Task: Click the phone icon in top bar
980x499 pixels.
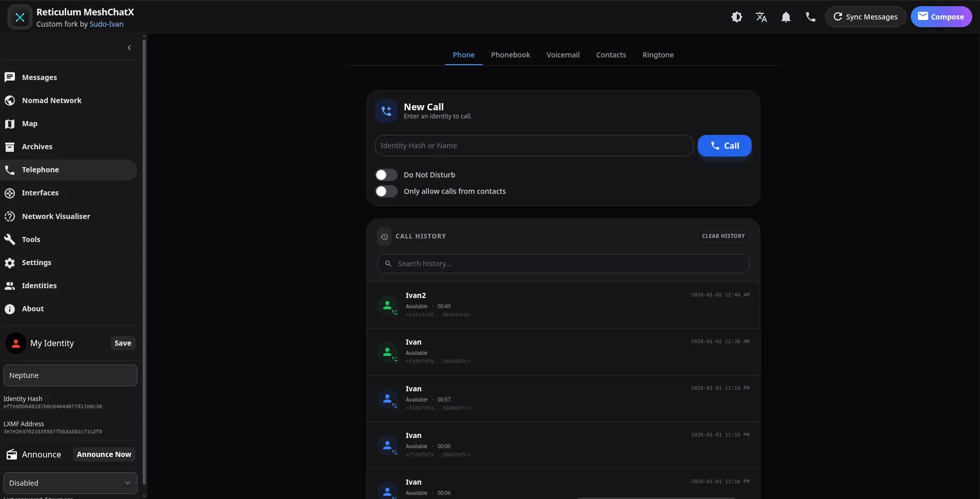Action: (x=810, y=17)
